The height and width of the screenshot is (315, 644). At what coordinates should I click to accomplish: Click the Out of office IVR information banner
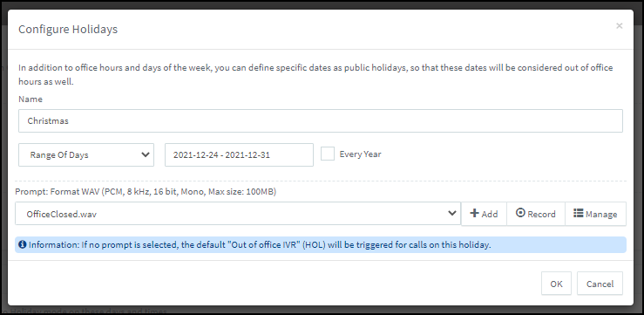pyautogui.click(x=321, y=244)
